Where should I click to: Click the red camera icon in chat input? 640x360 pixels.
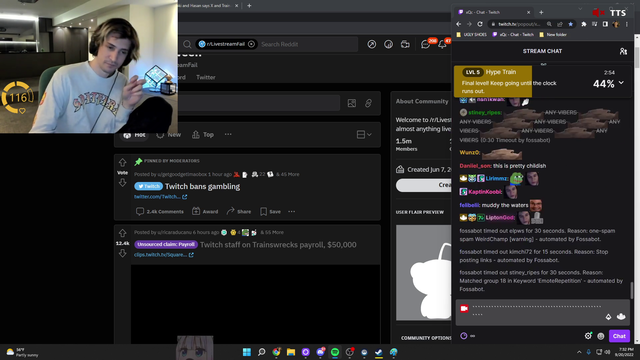point(464,309)
